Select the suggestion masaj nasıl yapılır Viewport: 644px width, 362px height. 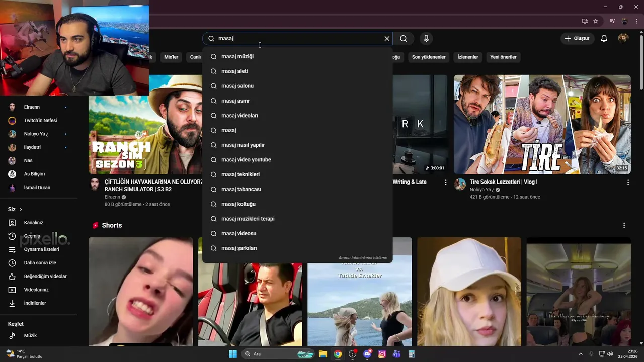click(x=297, y=145)
